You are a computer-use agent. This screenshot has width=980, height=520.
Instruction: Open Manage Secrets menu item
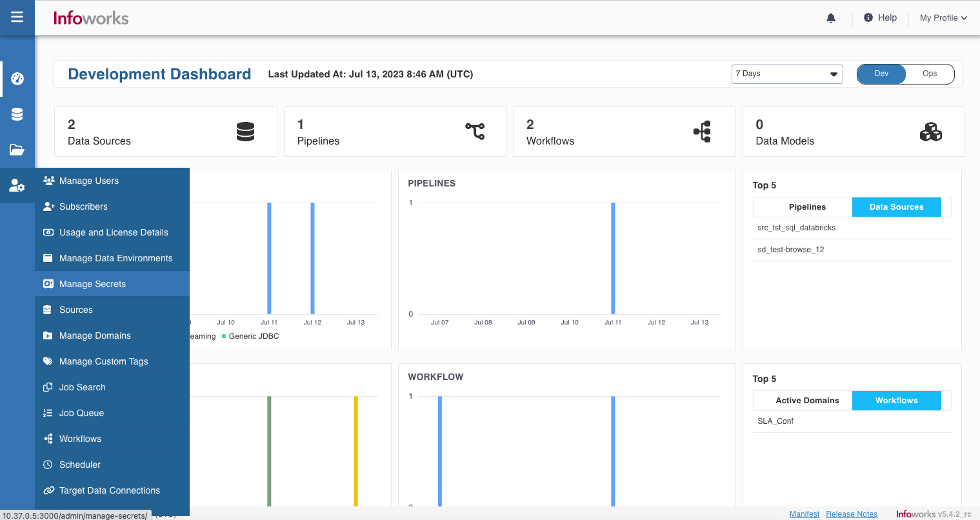click(x=112, y=284)
